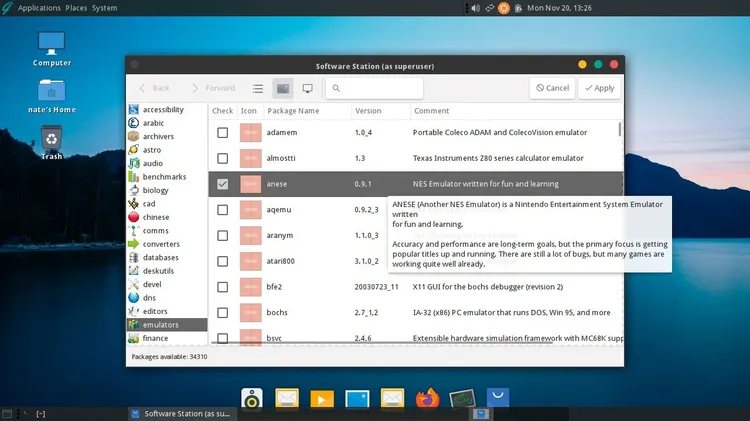This screenshot has width=750, height=421.
Task: Switch to the package view toolbar icon
Action: pyautogui.click(x=283, y=89)
